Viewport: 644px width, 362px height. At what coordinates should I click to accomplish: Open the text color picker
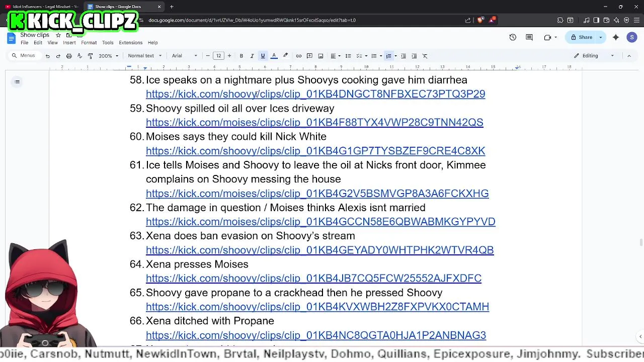pyautogui.click(x=274, y=56)
